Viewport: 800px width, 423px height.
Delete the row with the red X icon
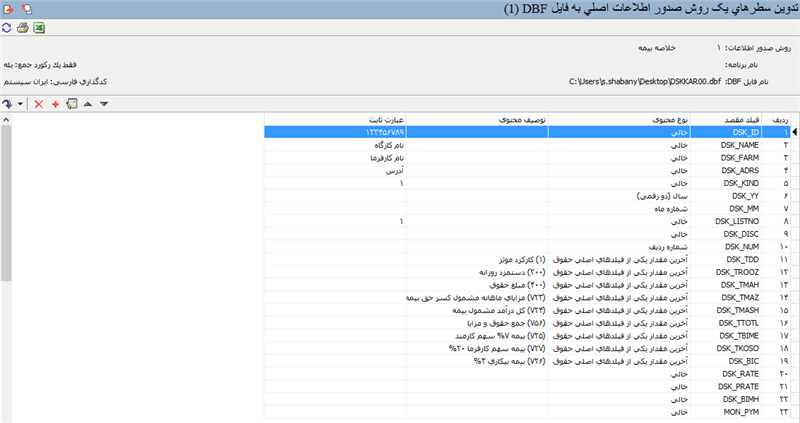tap(39, 103)
